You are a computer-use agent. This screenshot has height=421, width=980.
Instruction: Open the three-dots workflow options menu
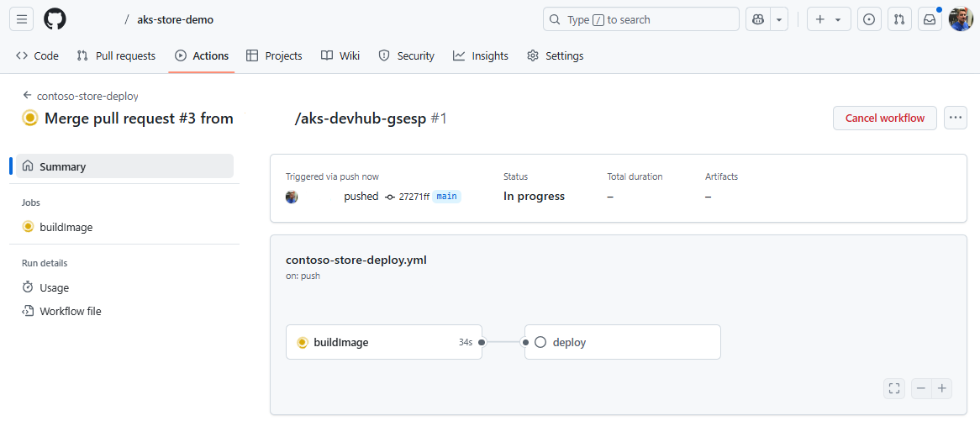coord(956,118)
